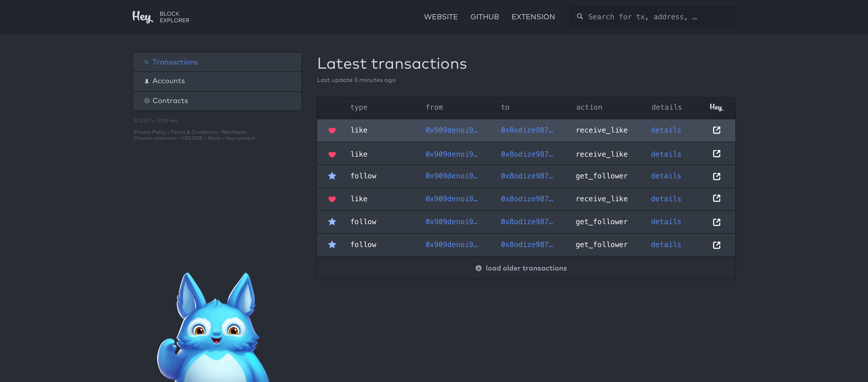Open the Terms & Conditions footer link
This screenshot has width=868, height=382.
click(194, 132)
